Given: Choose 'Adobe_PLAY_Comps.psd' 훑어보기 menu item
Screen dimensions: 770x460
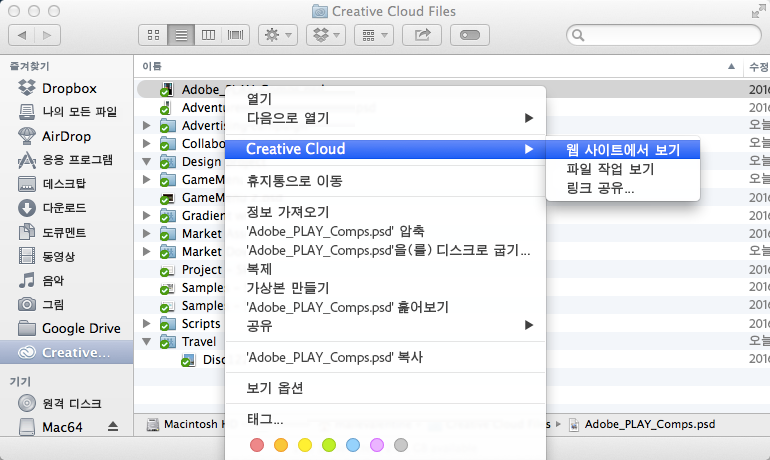Looking at the screenshot, I should pos(385,307).
